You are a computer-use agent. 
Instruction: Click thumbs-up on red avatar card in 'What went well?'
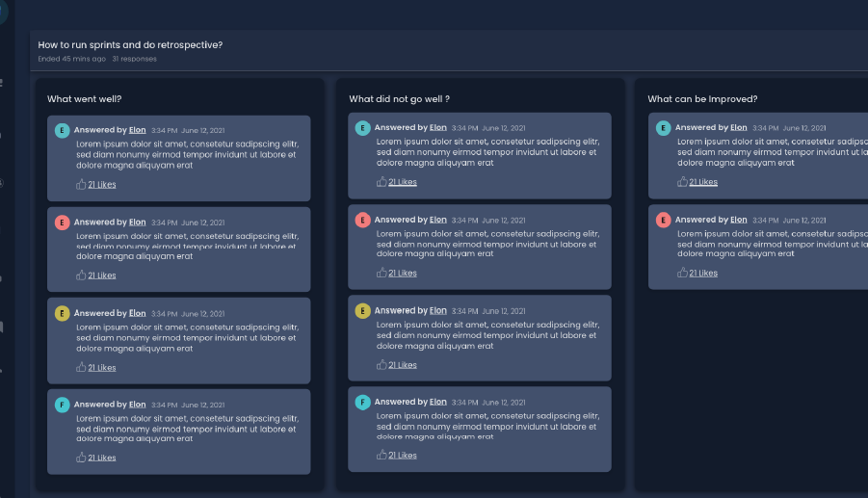pos(81,275)
